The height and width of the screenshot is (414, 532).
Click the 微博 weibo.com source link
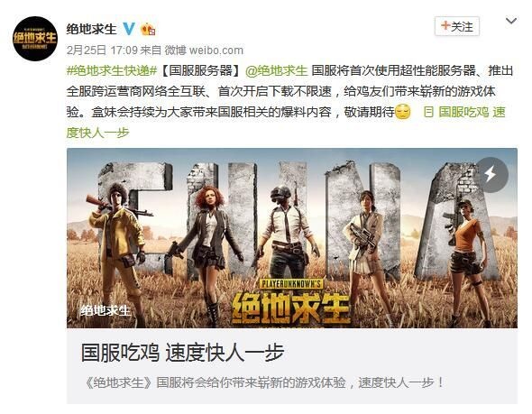204,51
